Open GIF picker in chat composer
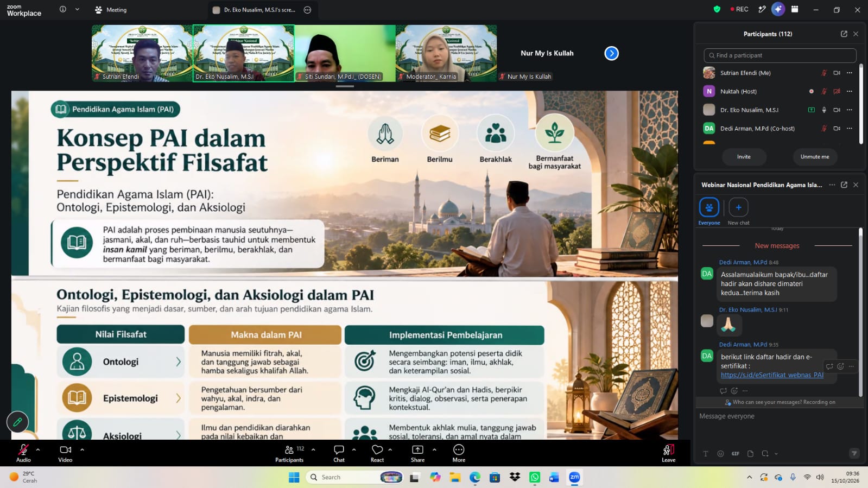Viewport: 868px width, 488px height. [736, 454]
